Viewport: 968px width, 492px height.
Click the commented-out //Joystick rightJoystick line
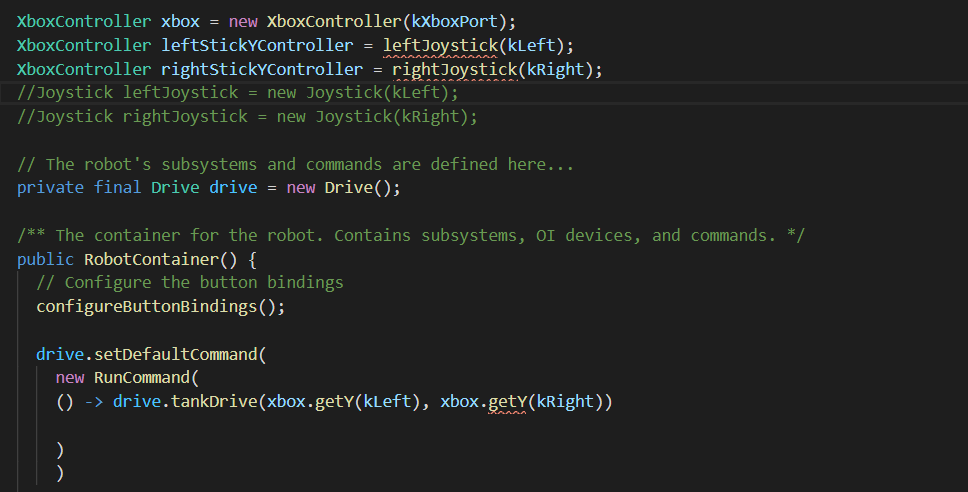pyautogui.click(x=247, y=117)
